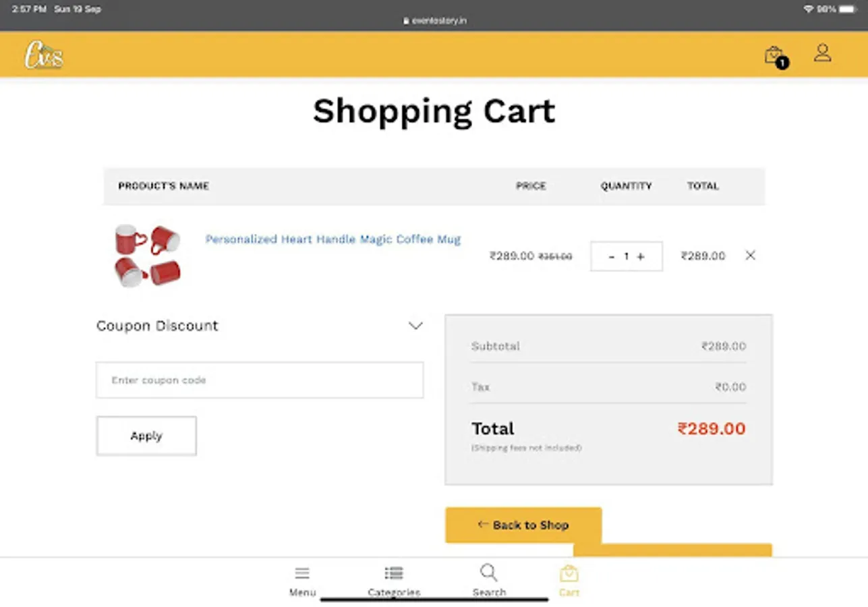Remove the mug item with X icon
868x607 pixels.
click(750, 256)
